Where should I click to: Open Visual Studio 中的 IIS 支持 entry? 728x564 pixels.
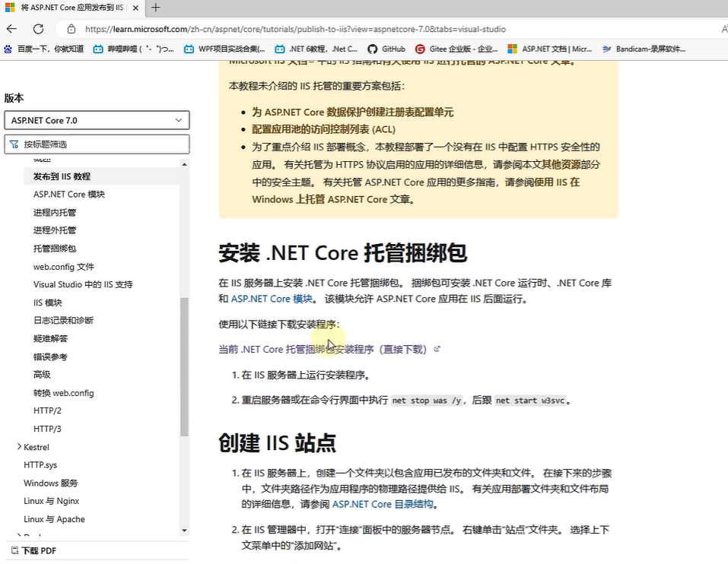pos(83,284)
